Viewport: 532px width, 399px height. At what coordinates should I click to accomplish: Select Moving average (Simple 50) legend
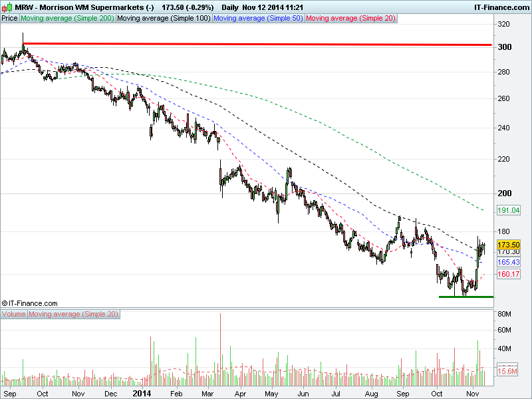point(258,19)
